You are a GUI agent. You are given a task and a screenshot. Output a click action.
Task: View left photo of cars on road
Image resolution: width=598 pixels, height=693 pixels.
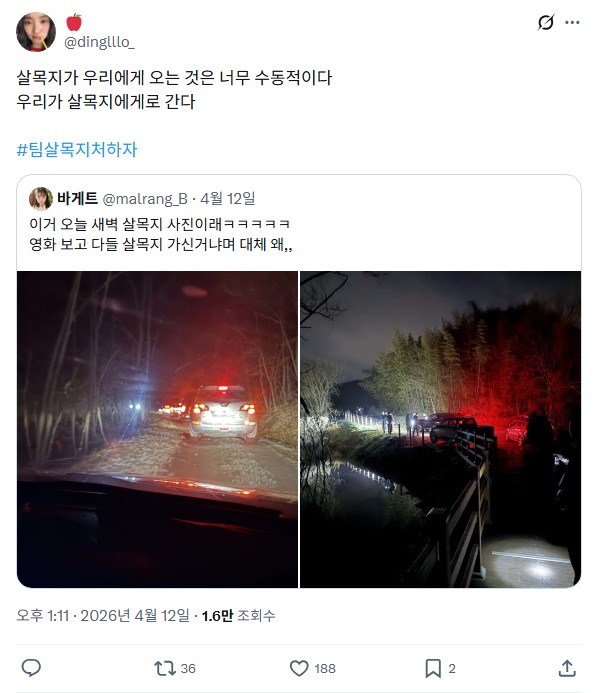pyautogui.click(x=157, y=429)
